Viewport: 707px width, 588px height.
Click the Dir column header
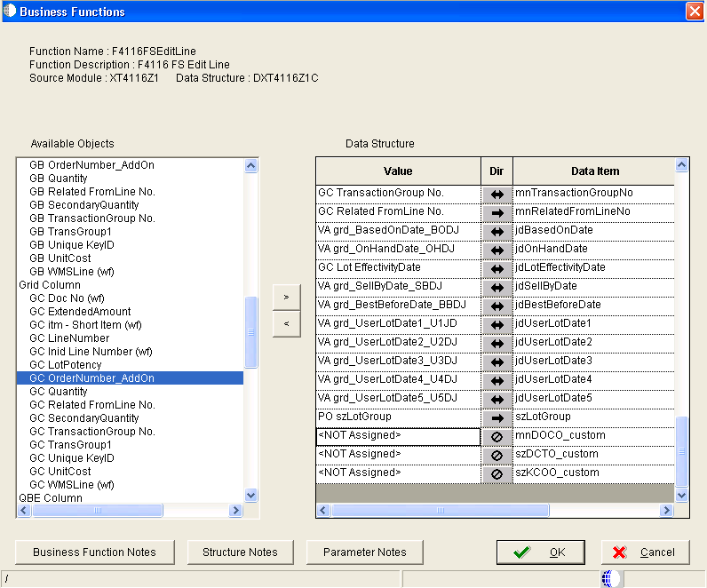(x=496, y=171)
